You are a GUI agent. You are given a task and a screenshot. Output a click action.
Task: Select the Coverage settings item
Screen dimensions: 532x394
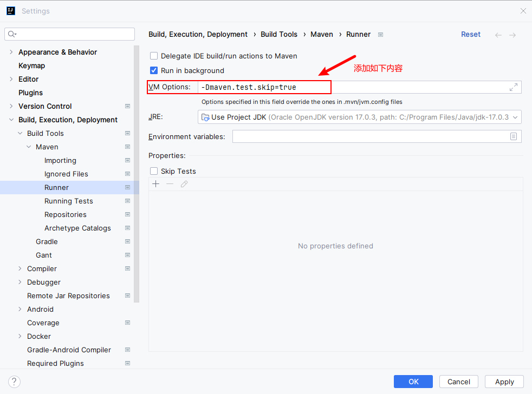click(x=43, y=323)
